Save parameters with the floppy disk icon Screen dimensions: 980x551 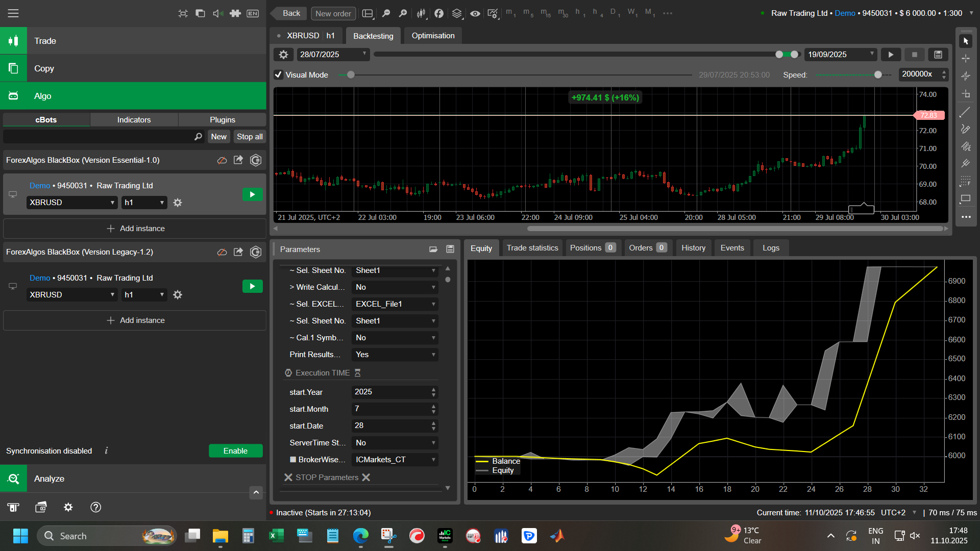coord(450,249)
